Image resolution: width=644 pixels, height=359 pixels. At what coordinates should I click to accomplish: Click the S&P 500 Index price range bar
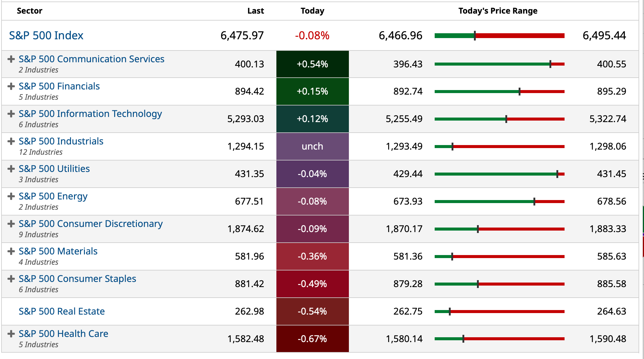coord(499,36)
